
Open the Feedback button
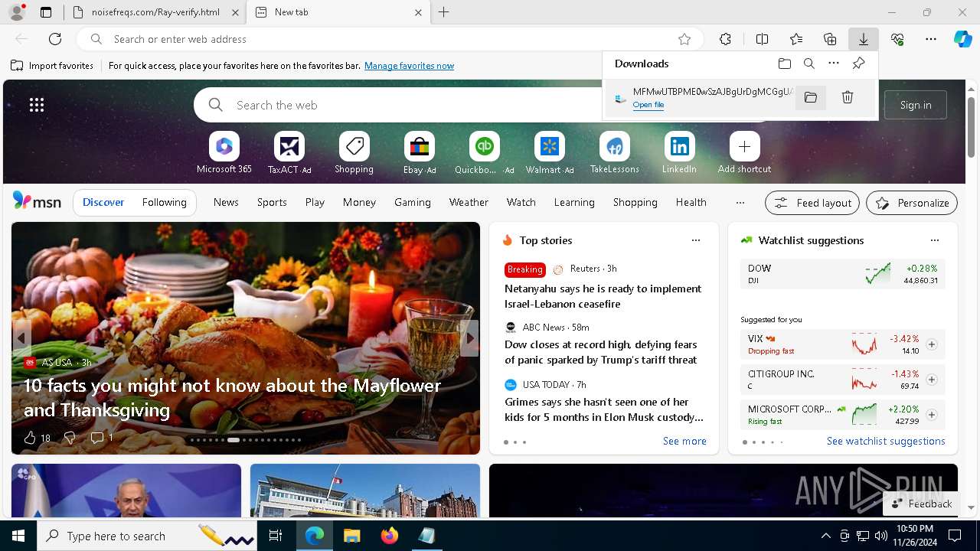[x=922, y=504]
